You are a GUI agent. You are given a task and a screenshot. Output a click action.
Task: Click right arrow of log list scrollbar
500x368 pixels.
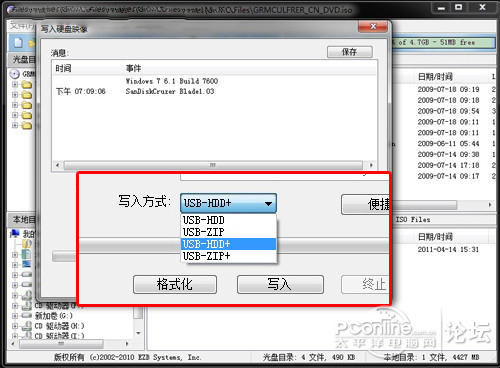point(371,165)
